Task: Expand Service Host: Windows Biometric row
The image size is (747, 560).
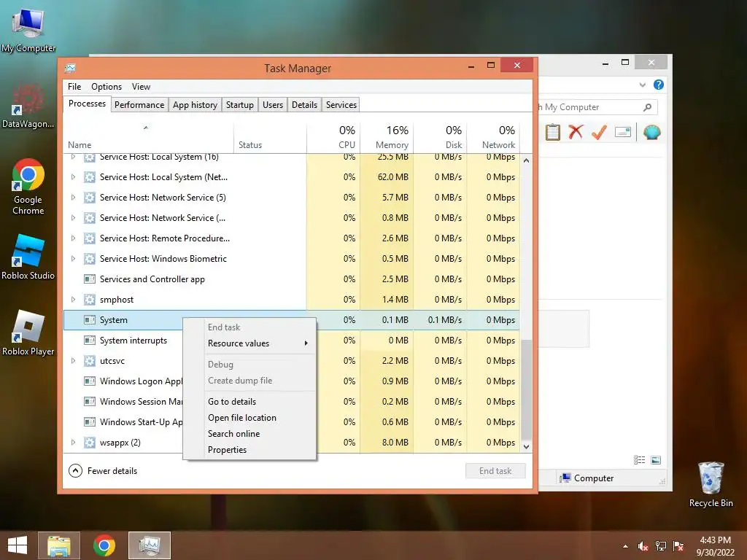Action: coord(73,259)
